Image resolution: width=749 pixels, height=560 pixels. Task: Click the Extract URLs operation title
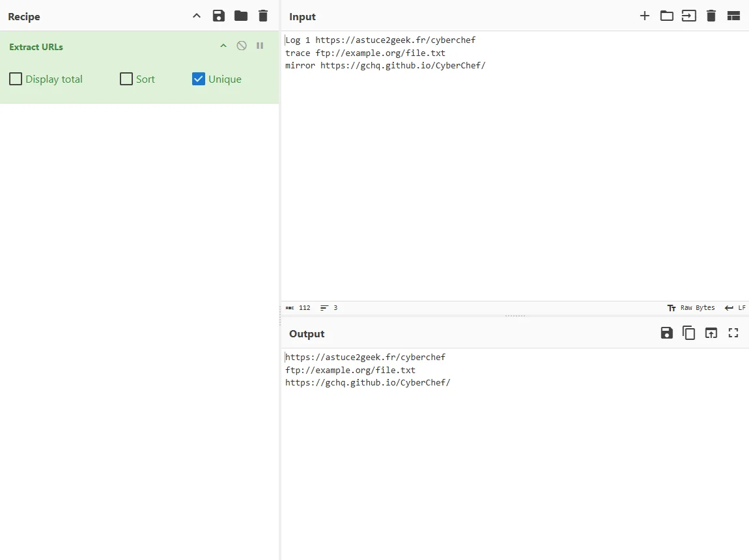36,47
